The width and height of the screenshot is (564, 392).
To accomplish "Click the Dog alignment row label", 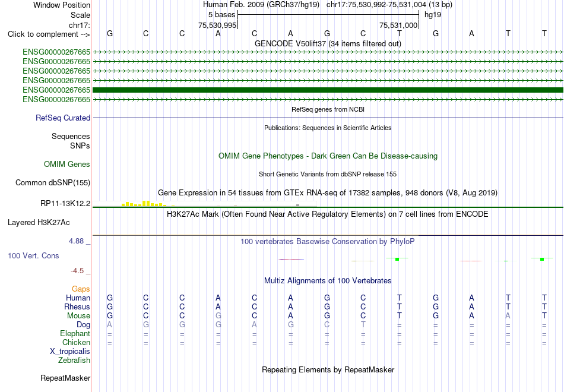I will tap(84, 325).
